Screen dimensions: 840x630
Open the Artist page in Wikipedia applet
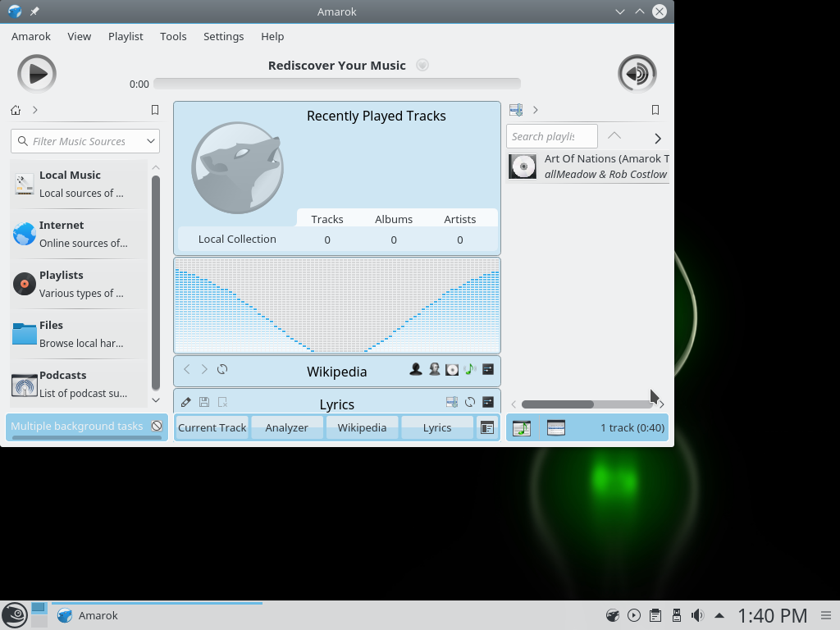[x=416, y=370]
